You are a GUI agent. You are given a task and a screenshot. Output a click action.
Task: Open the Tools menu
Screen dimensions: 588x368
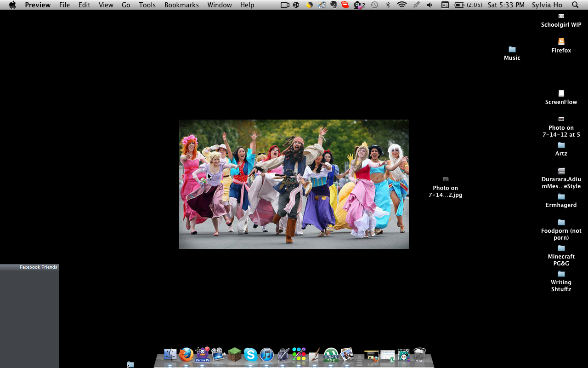point(147,5)
